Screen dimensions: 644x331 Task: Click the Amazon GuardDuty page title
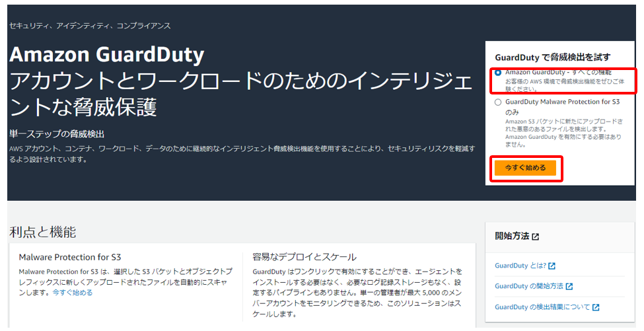pos(106,55)
